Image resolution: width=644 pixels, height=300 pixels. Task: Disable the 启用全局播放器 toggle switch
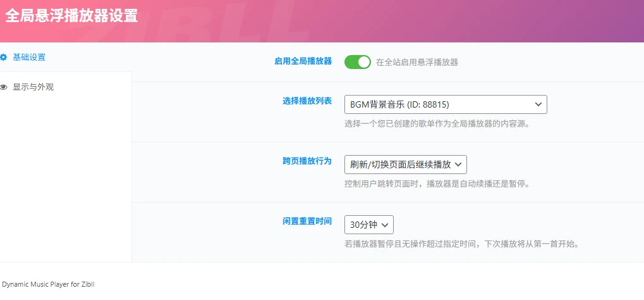click(x=357, y=62)
